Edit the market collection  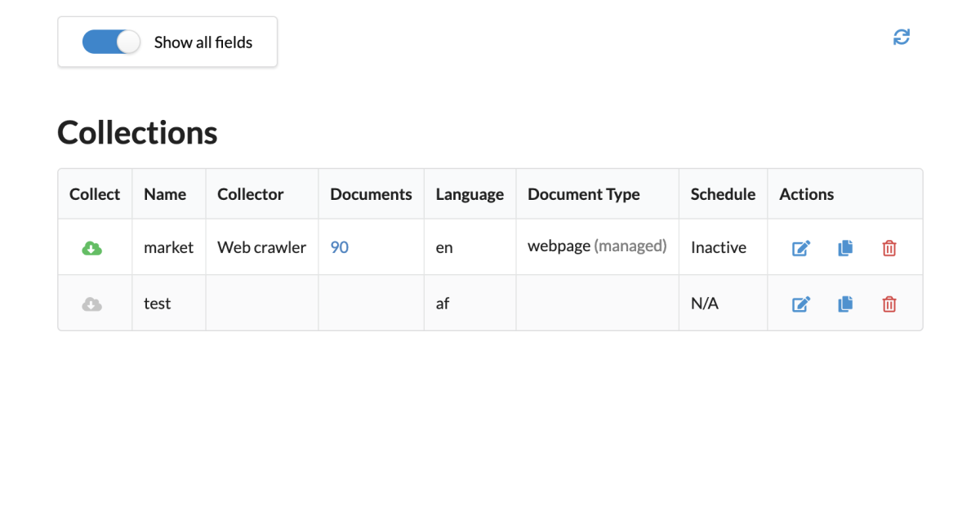click(800, 247)
